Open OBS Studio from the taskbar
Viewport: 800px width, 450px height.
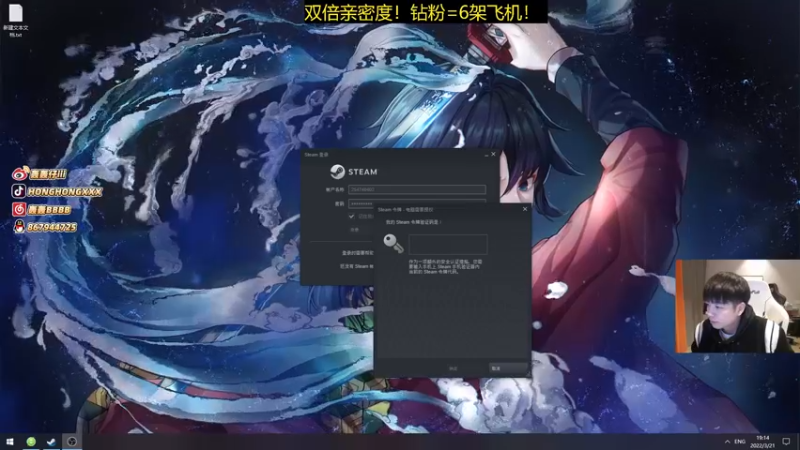click(x=71, y=442)
